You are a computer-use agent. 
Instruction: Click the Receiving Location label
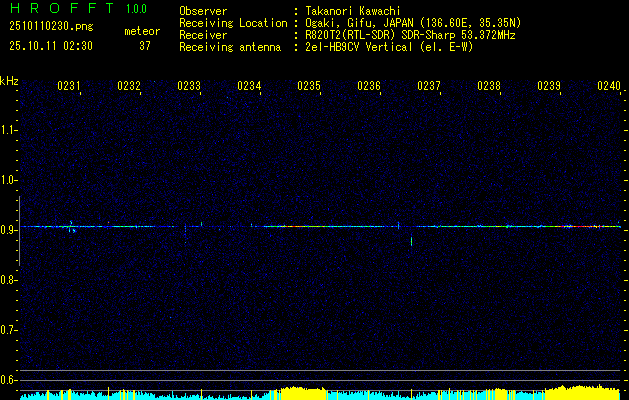click(x=233, y=23)
